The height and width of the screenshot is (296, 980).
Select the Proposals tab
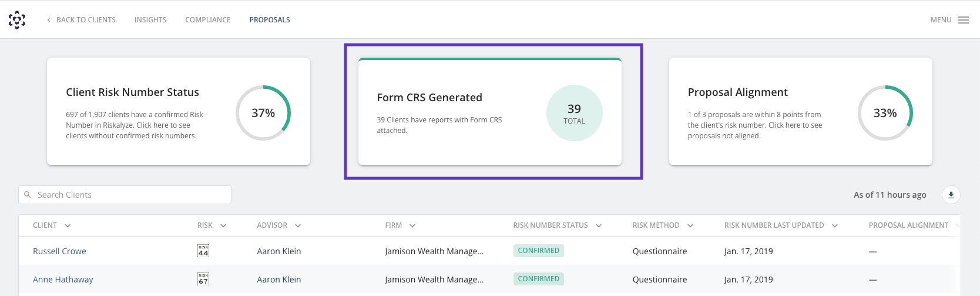[x=270, y=20]
